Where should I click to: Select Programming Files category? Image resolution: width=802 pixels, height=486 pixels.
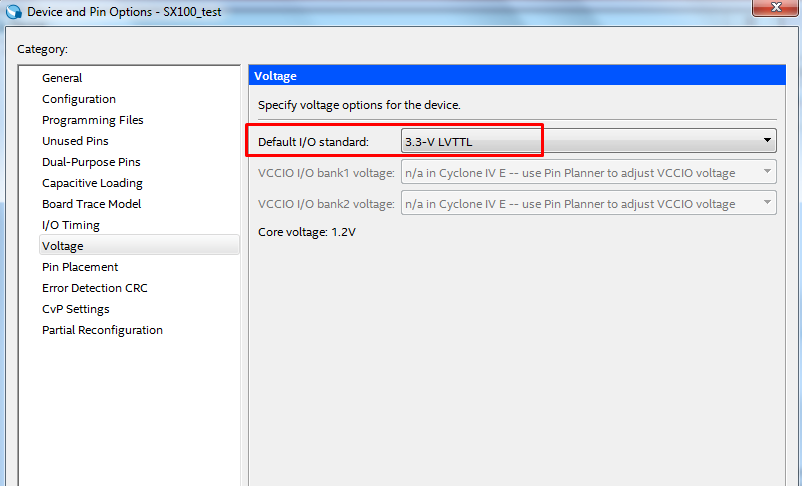click(x=93, y=120)
